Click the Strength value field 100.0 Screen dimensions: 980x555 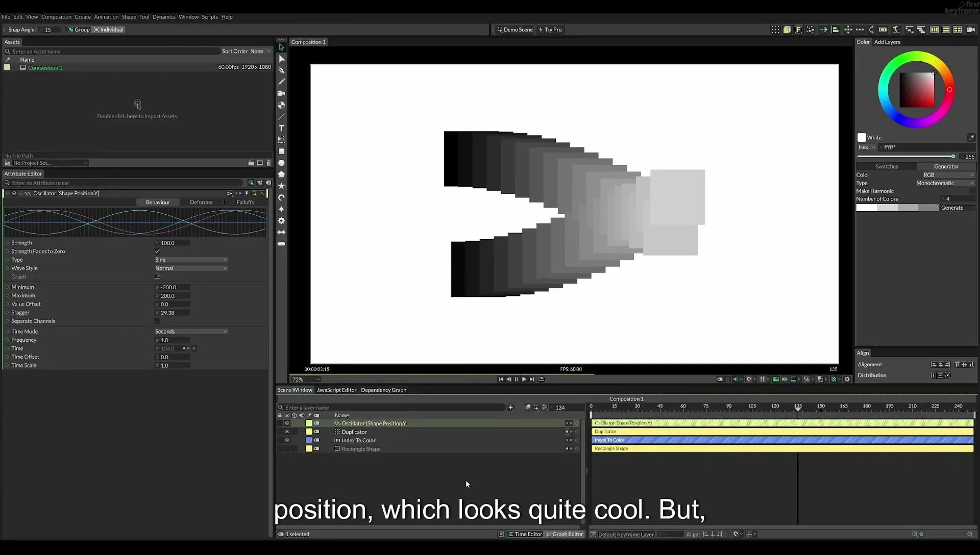173,243
